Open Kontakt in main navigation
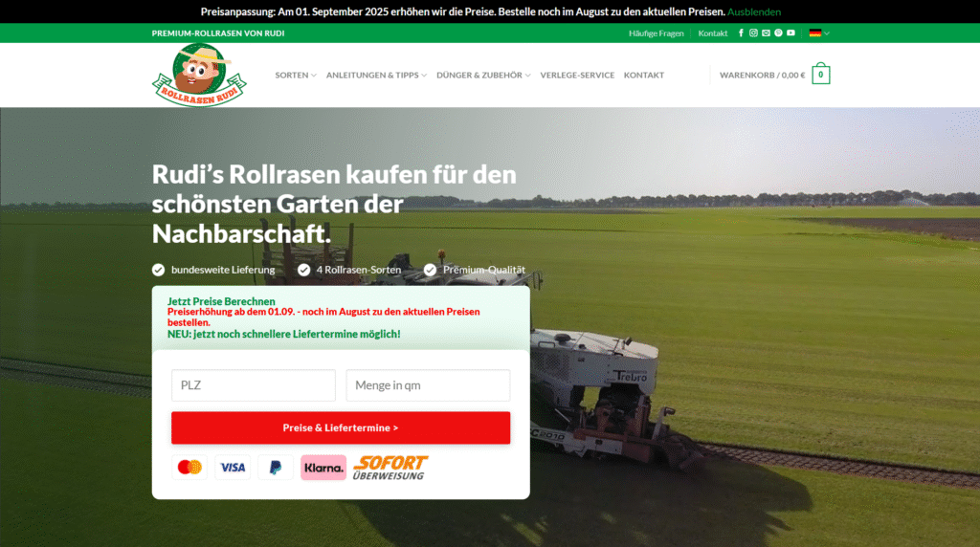Viewport: 980px width, 547px height. (644, 75)
